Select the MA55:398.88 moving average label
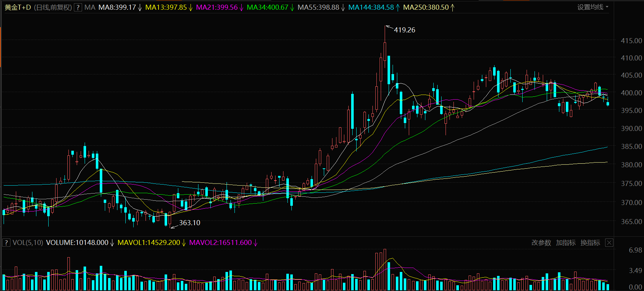The width and height of the screenshot is (644, 291). point(318,7)
